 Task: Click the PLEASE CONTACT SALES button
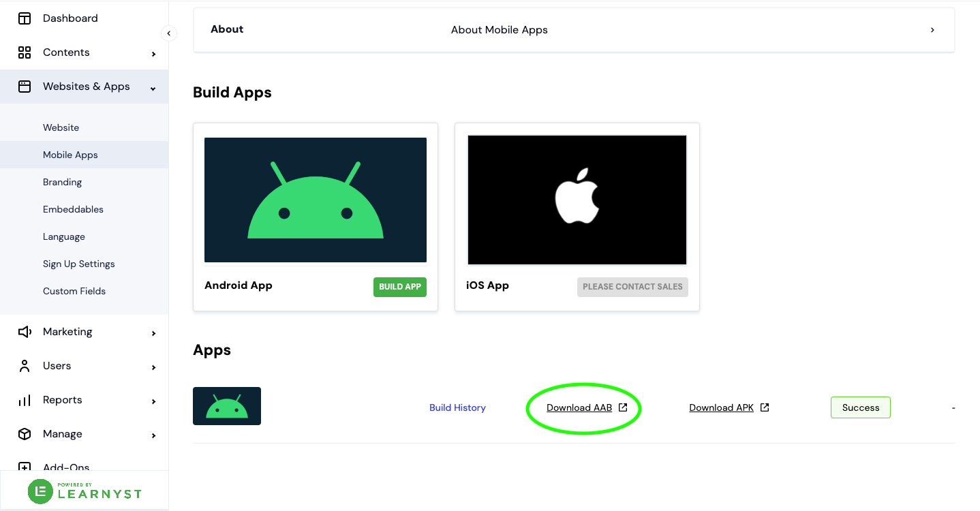(x=632, y=287)
